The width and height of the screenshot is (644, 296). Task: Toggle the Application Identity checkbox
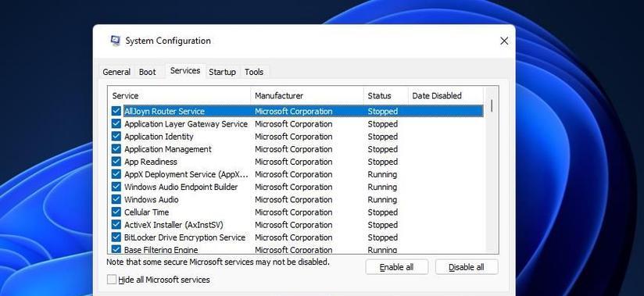pos(116,137)
